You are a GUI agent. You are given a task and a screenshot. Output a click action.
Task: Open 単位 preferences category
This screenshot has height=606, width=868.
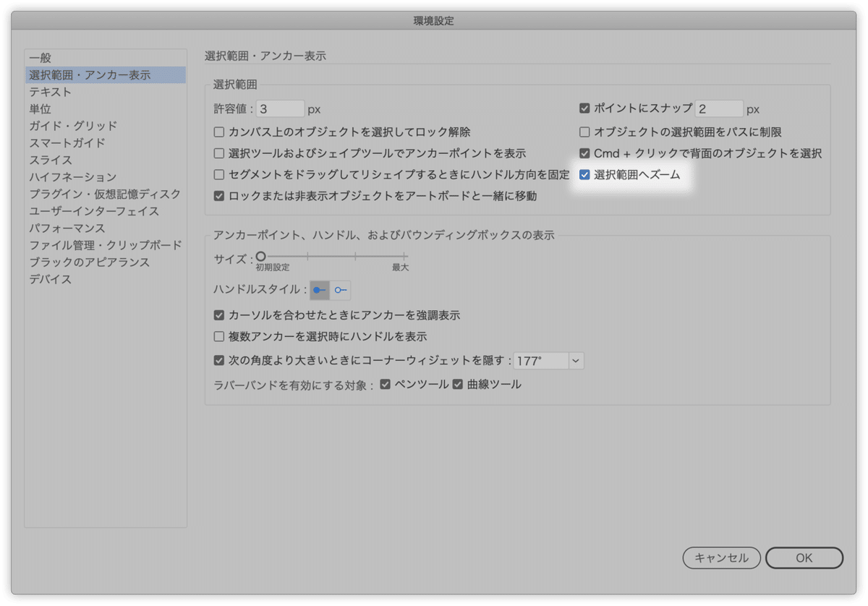[106, 109]
